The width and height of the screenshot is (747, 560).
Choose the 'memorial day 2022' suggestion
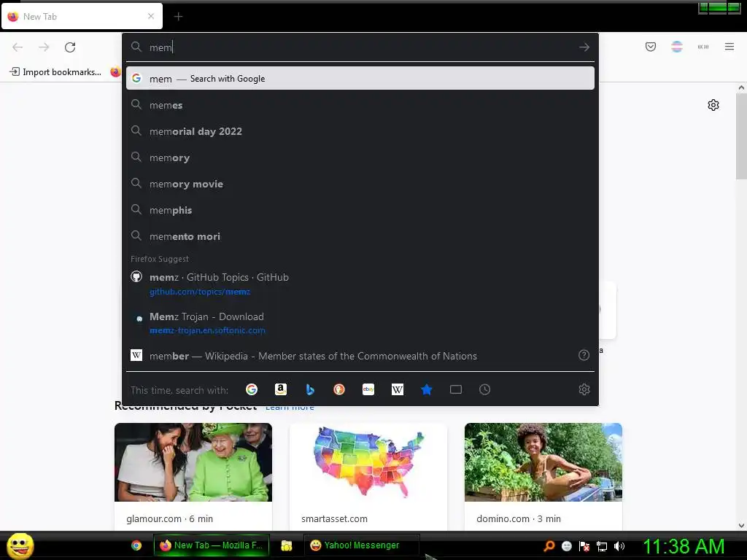tap(360, 131)
